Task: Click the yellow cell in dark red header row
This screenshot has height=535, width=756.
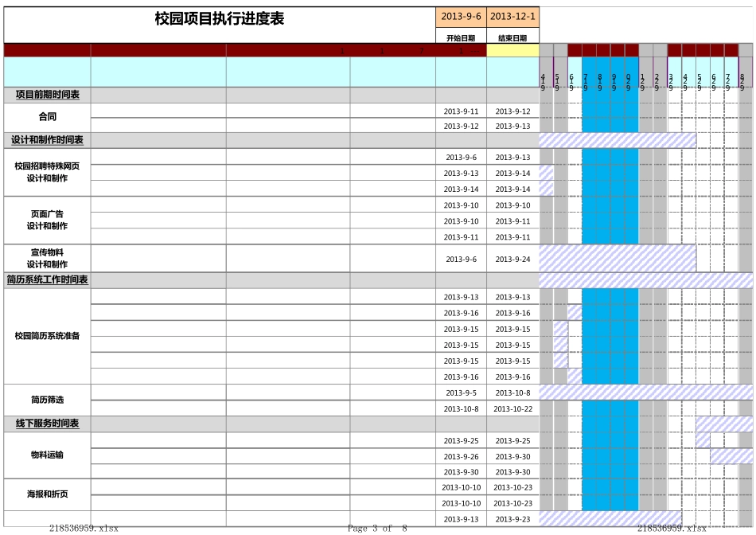Action: (x=512, y=50)
